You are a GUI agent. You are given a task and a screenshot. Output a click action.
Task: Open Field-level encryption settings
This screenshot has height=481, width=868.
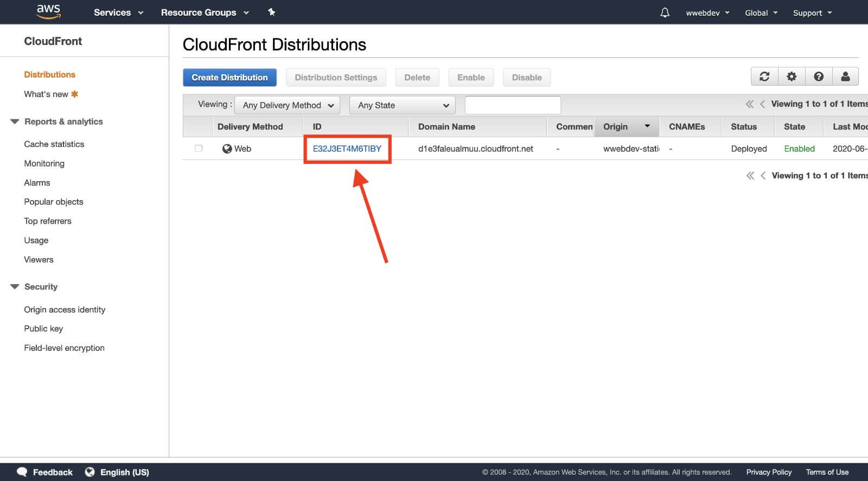click(x=64, y=348)
